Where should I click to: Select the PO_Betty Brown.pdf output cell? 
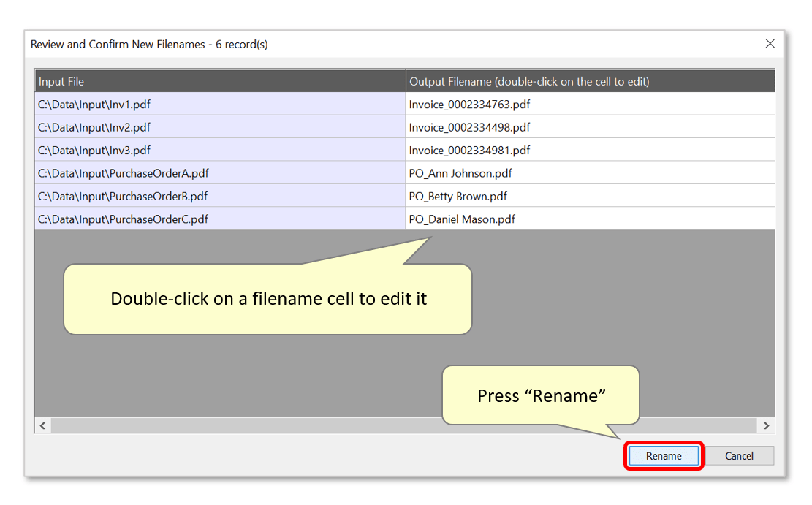tap(591, 196)
